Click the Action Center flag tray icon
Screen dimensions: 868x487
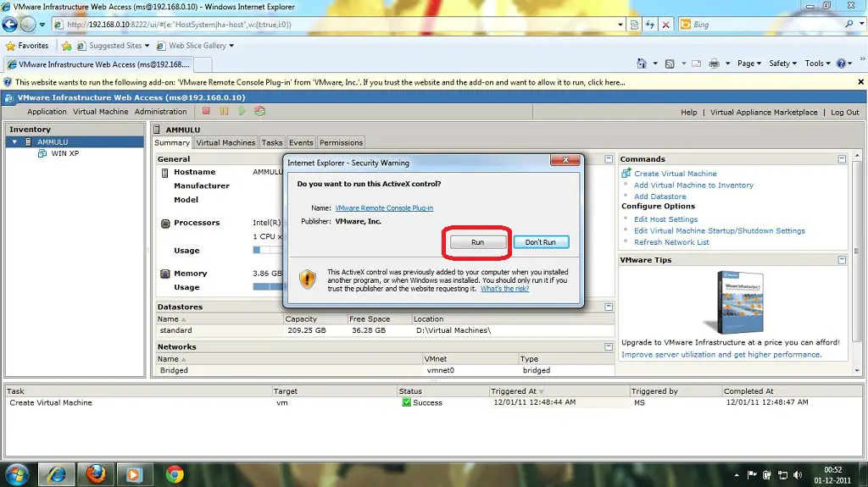click(x=752, y=475)
